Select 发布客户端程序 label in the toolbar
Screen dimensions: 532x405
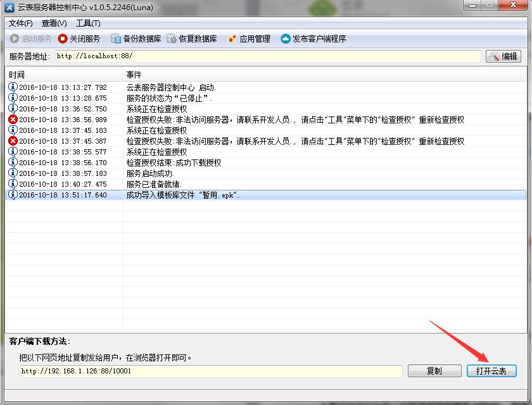click(319, 39)
